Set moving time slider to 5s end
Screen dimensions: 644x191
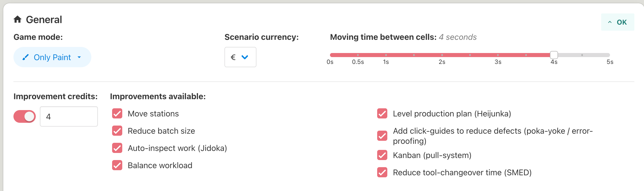coord(609,55)
